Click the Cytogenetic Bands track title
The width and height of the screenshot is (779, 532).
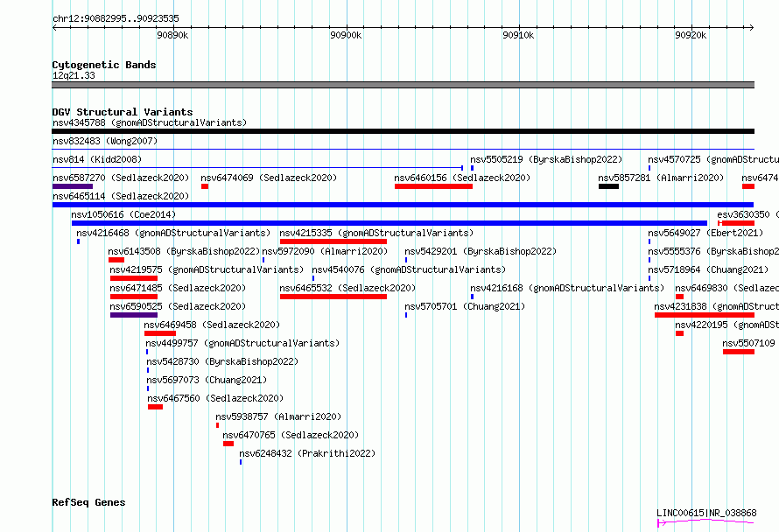click(x=104, y=65)
